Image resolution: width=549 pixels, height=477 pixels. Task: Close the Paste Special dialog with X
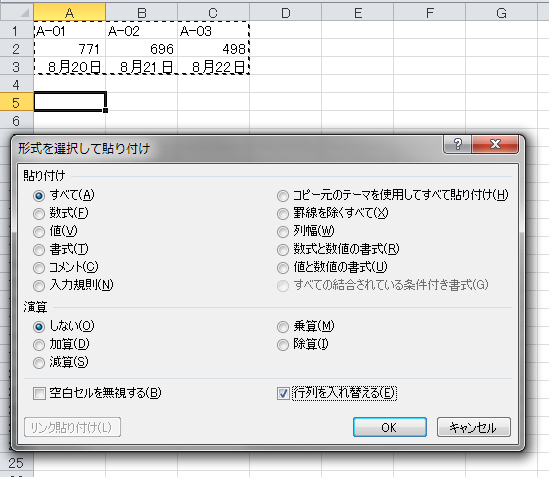[x=495, y=144]
